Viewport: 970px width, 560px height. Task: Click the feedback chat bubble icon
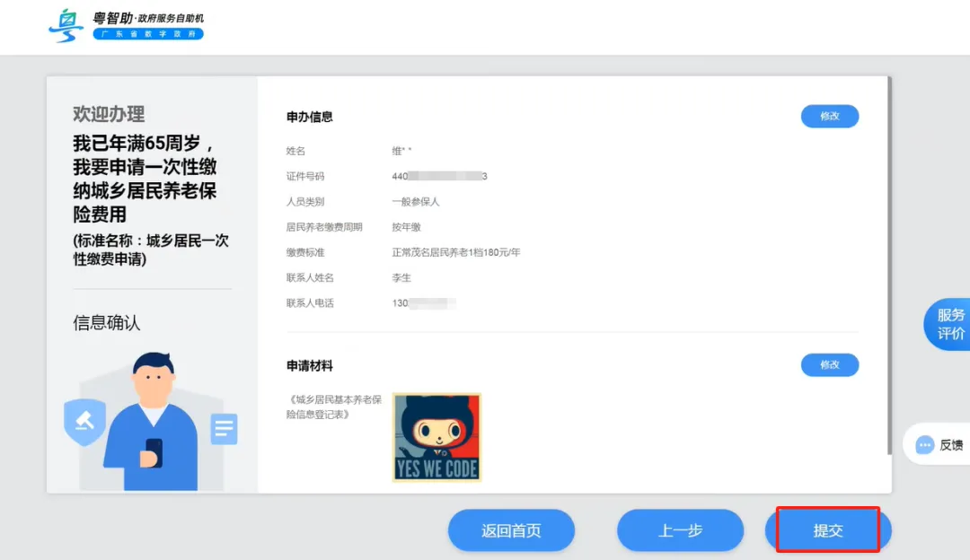[x=924, y=445]
